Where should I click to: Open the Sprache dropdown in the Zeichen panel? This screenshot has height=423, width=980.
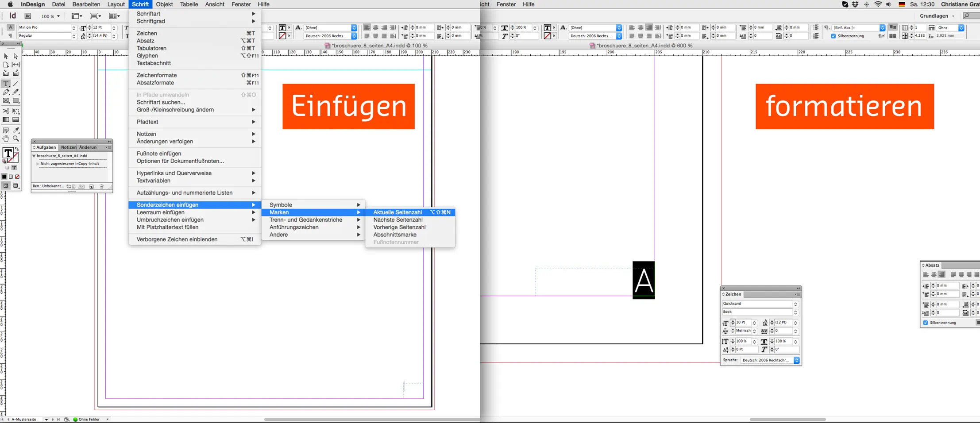pyautogui.click(x=796, y=360)
